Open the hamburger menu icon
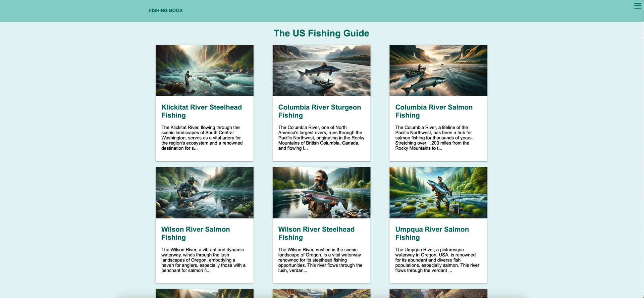Viewport: 644px width, 298px height. pyautogui.click(x=637, y=6)
